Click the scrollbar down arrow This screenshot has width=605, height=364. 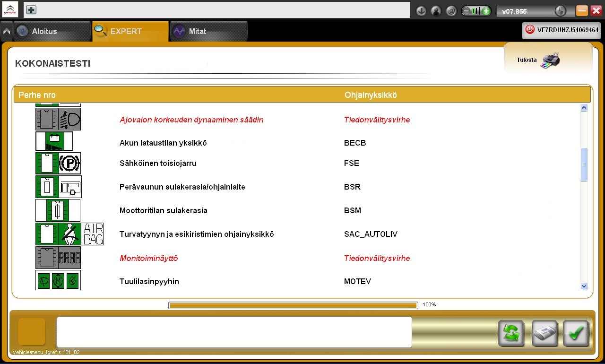pos(584,286)
